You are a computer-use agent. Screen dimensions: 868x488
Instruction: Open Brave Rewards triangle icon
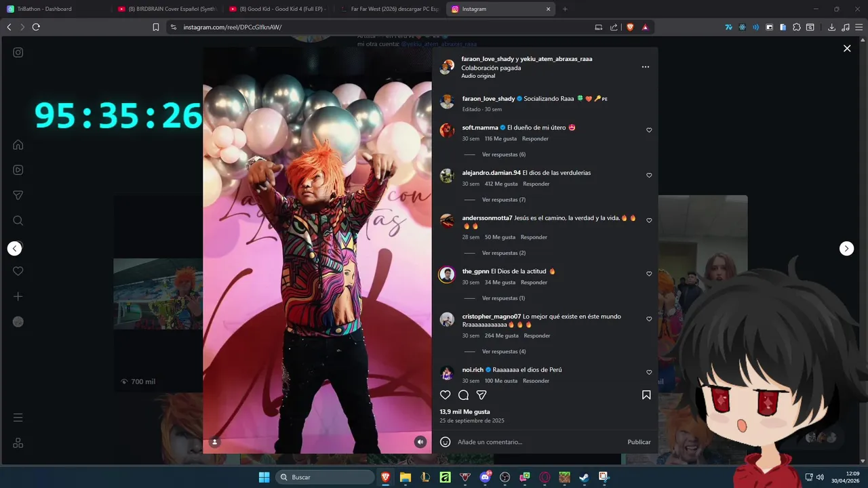pos(645,27)
